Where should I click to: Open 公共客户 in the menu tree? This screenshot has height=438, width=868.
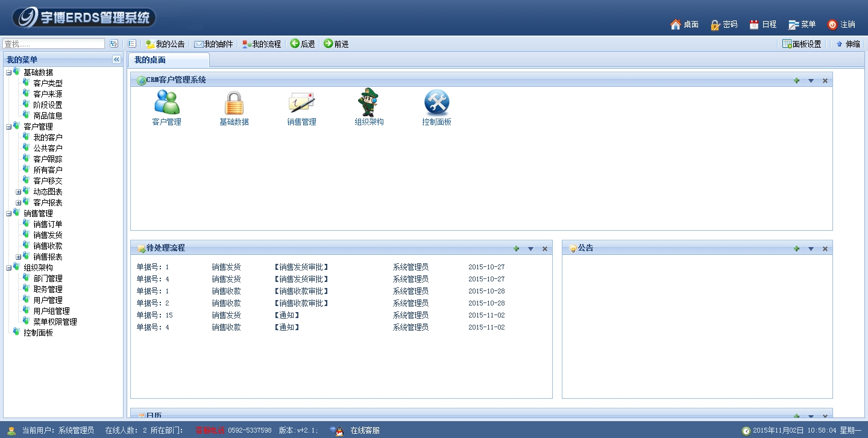click(x=48, y=149)
